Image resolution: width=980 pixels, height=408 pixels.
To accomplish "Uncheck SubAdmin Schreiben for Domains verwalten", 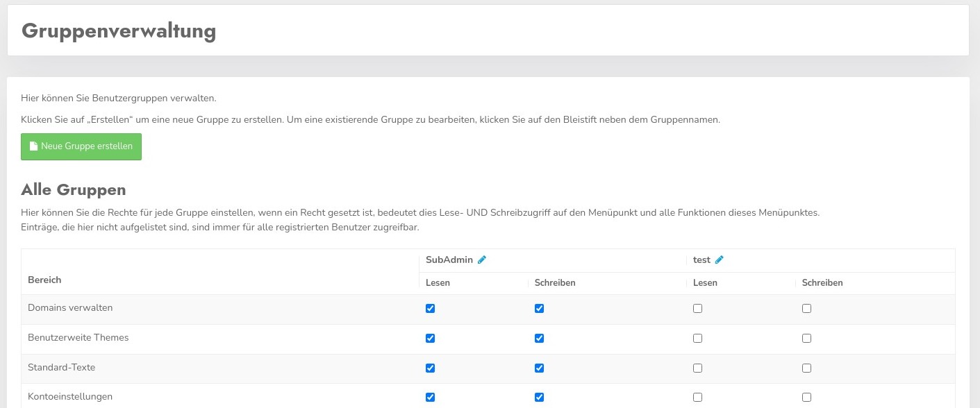I will point(539,309).
